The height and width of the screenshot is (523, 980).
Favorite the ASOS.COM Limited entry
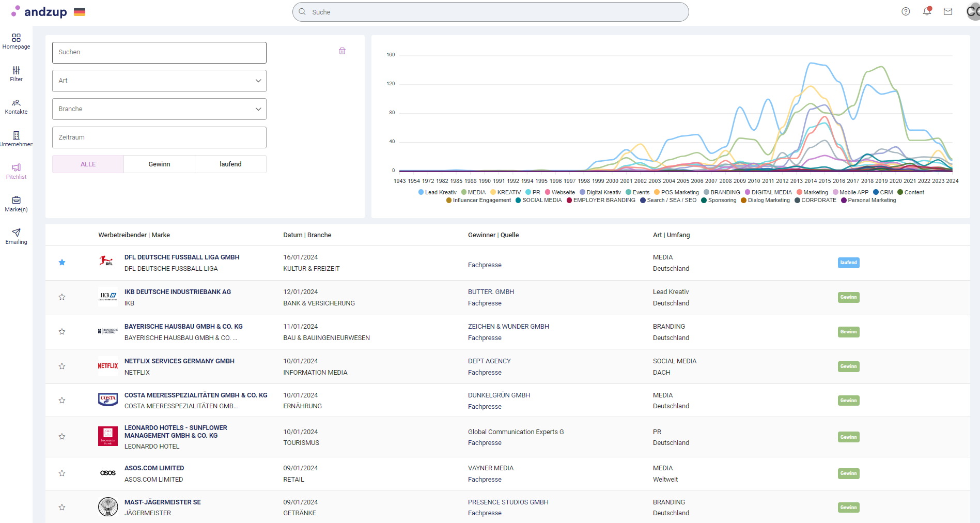click(62, 473)
